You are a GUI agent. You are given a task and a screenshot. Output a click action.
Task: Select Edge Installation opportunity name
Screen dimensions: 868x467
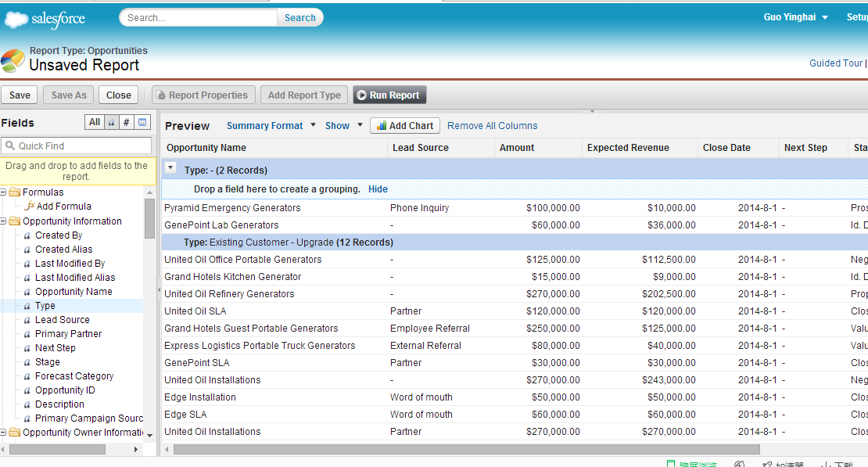[200, 397]
